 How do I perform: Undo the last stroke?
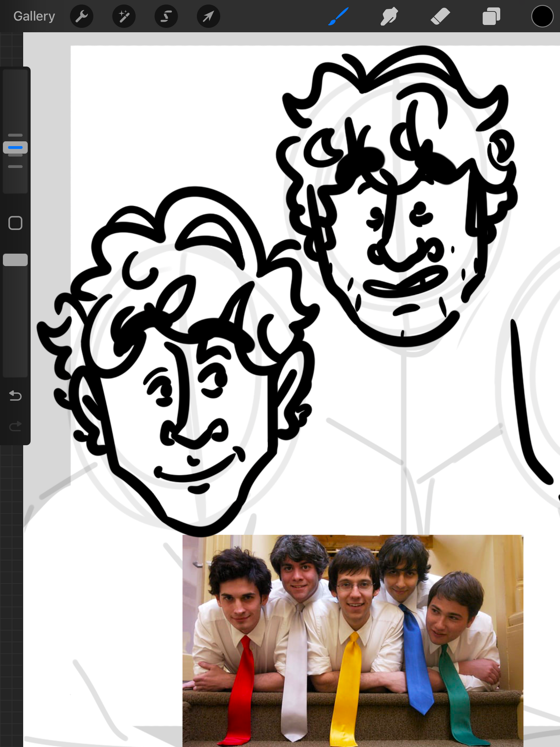(15, 396)
